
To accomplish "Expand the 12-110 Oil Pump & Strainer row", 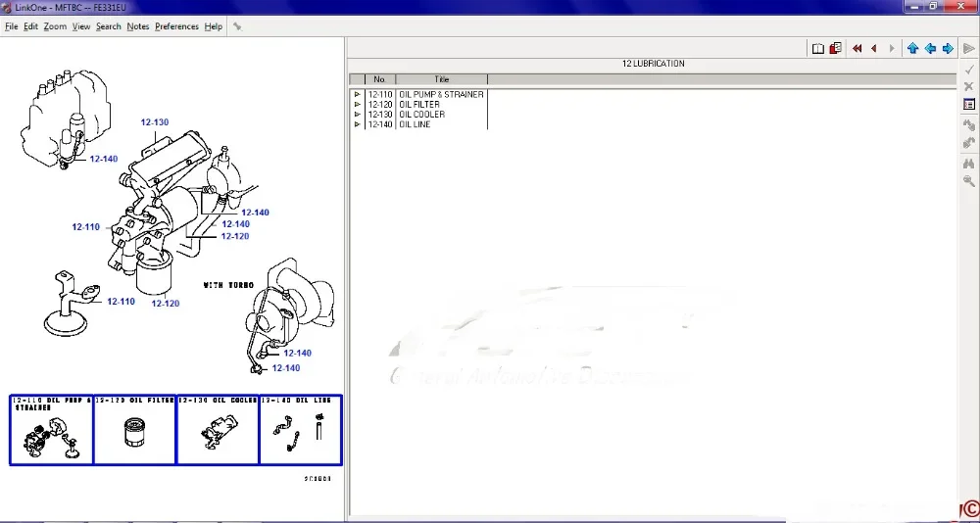I will 358,94.
